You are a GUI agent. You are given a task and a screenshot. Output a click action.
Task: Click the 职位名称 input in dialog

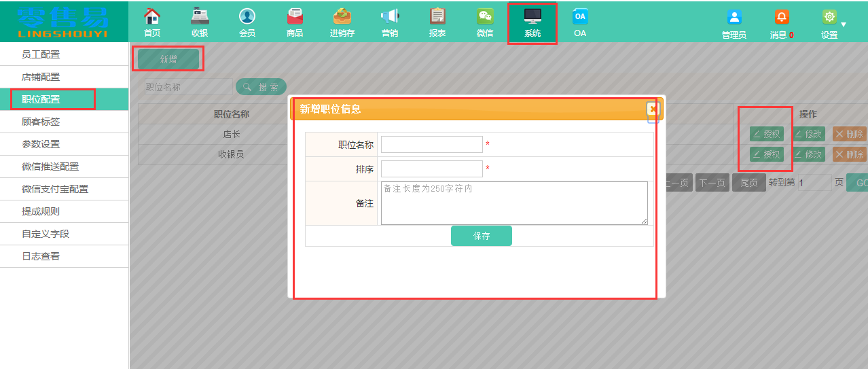tap(431, 145)
